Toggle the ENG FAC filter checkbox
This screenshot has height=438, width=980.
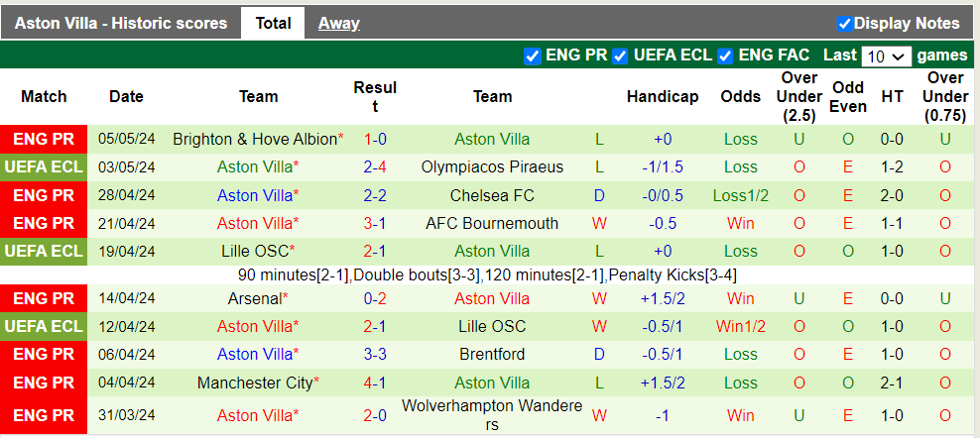tap(725, 55)
